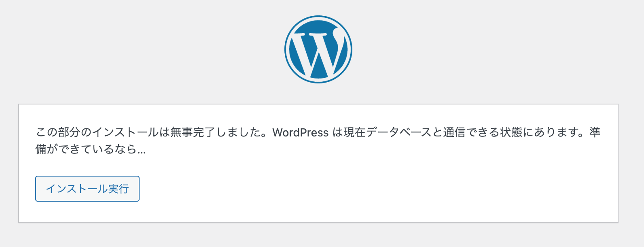Click the outlined blue install button

87,188
